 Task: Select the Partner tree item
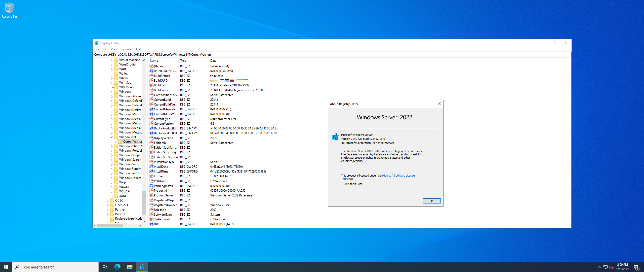pos(120,210)
